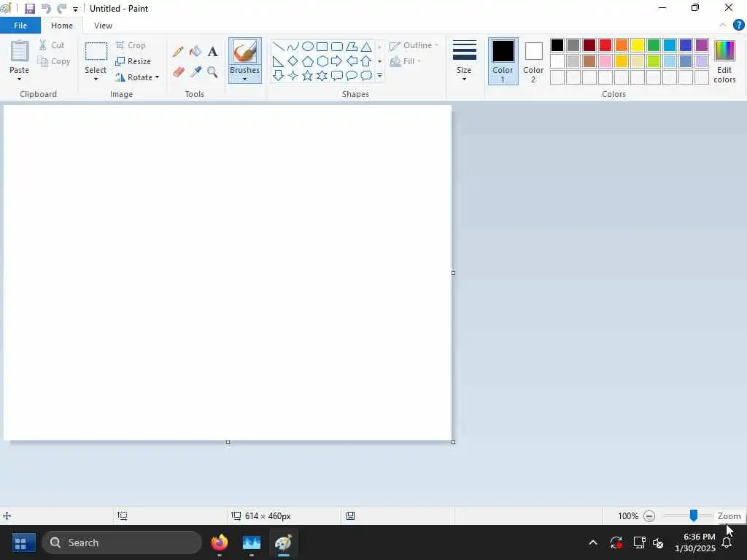Open the Help question mark icon
Image resolution: width=747 pixels, height=560 pixels.
[738, 26]
